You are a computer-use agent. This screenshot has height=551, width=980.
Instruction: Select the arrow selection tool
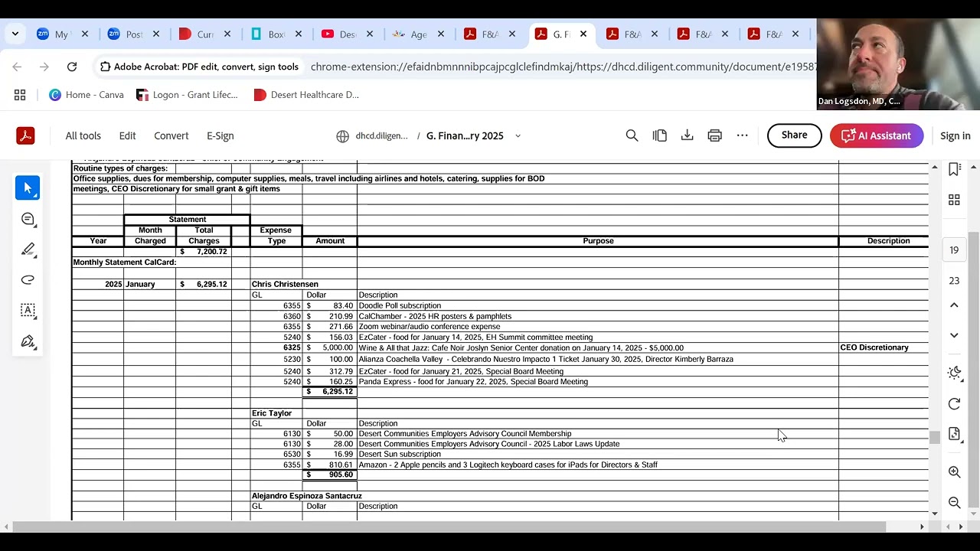tap(28, 188)
